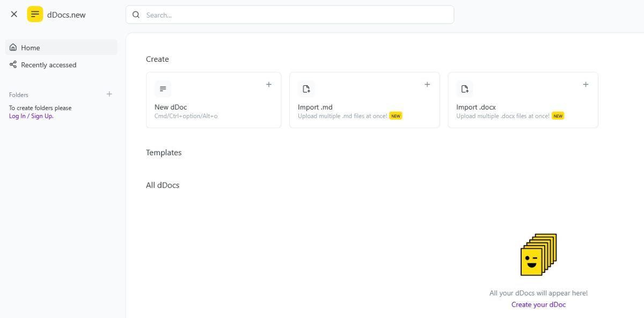Click the dDocs.new title text
Image resolution: width=644 pixels, height=318 pixels.
[x=67, y=15]
